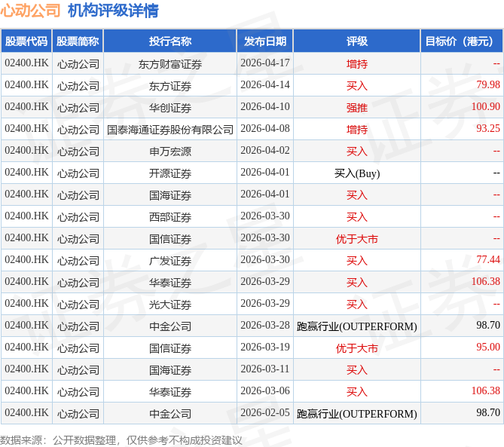Sort by the 发布日期 column header

[265, 41]
